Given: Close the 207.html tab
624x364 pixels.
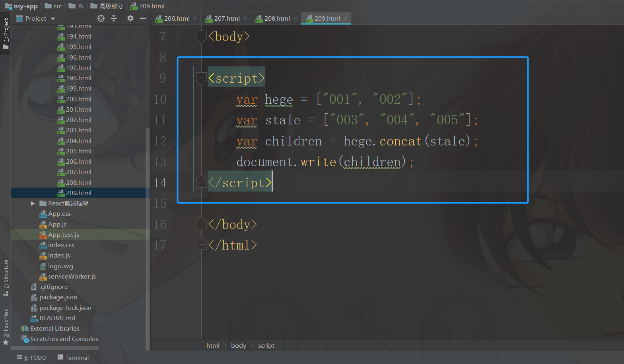Looking at the screenshot, I should [x=245, y=18].
